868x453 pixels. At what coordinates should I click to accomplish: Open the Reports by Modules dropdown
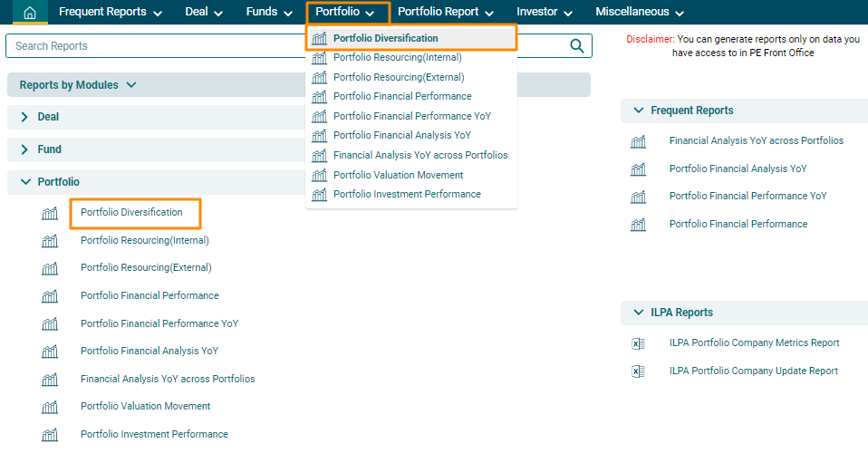tap(78, 85)
